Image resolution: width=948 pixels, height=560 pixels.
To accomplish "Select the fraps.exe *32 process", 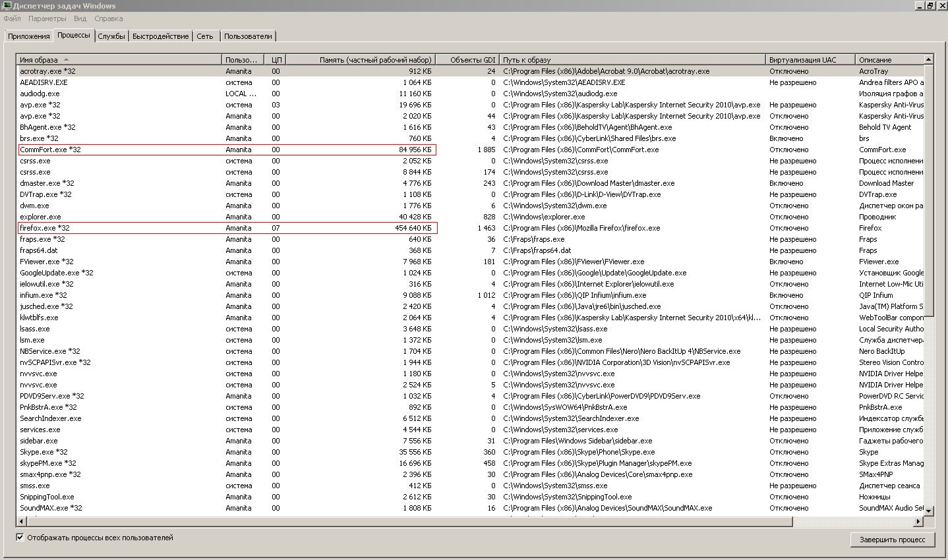I will (x=471, y=239).
